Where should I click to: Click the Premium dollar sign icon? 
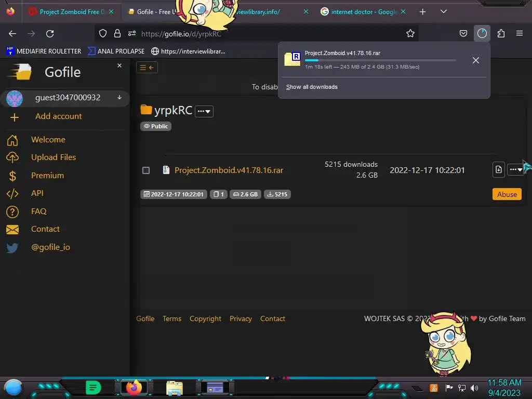point(12,176)
